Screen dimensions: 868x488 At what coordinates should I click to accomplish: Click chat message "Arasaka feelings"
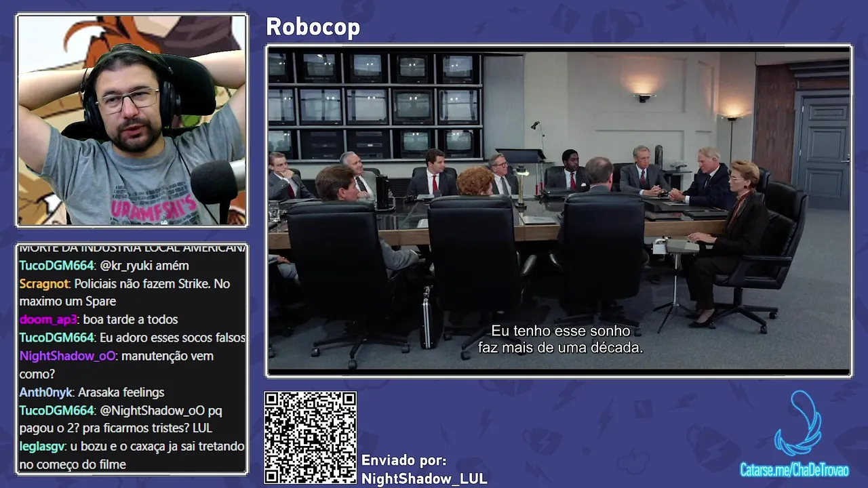(121, 392)
